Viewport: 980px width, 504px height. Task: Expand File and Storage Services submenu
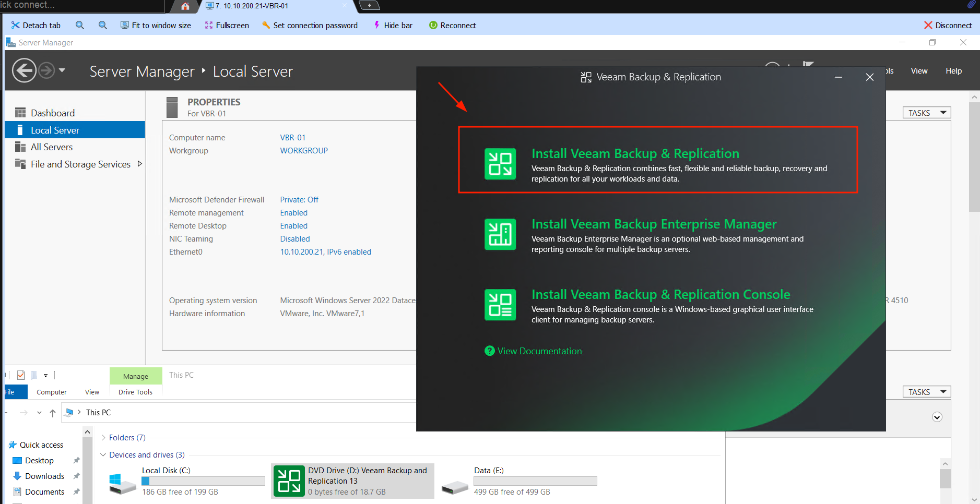tap(139, 164)
